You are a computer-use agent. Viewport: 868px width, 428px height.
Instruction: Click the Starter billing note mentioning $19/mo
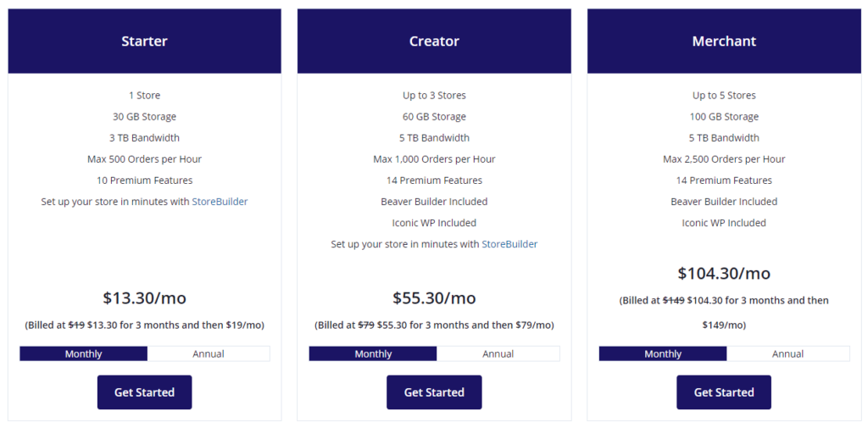tap(144, 325)
